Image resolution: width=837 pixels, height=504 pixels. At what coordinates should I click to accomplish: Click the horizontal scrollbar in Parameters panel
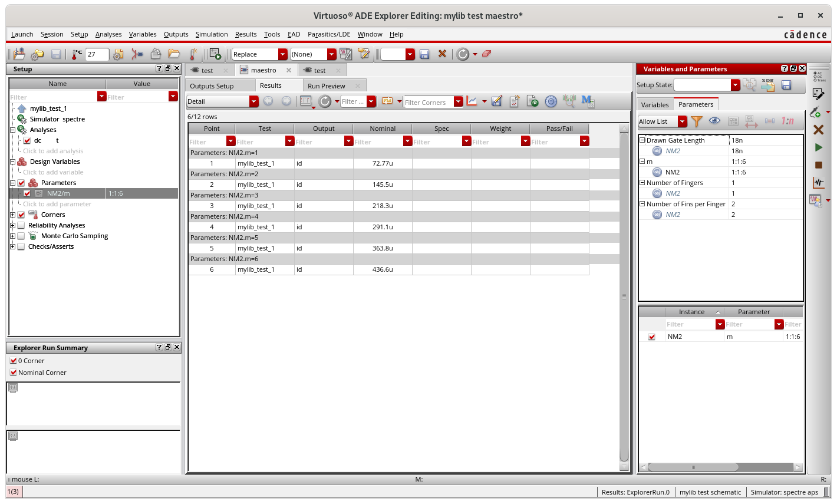693,467
